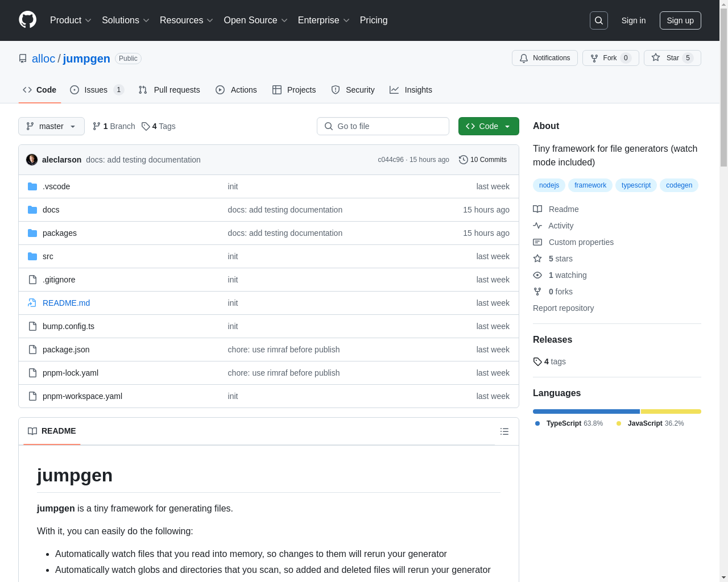This screenshot has width=728, height=582.
Task: Click the star icon next to 5 stars
Action: (x=537, y=259)
